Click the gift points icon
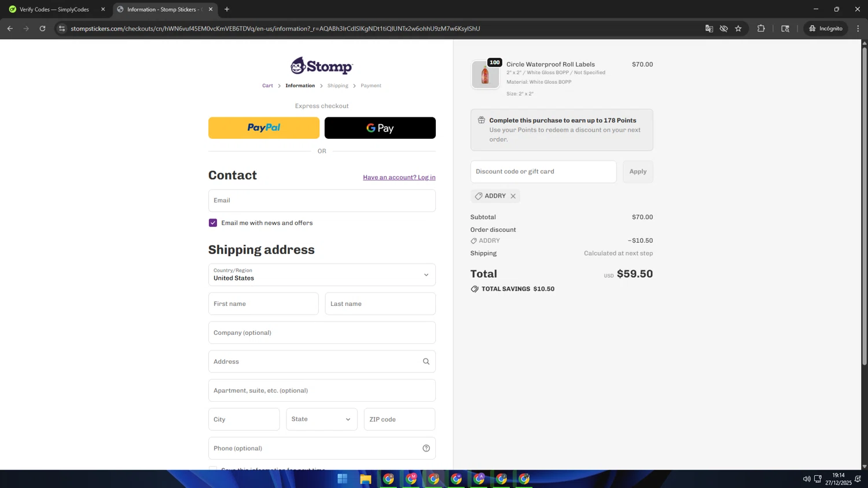This screenshot has width=868, height=488. pos(481,120)
